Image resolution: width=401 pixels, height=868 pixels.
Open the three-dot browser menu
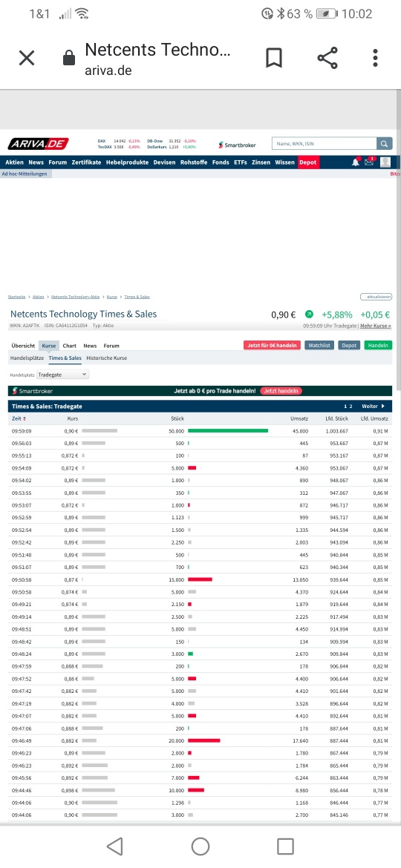coord(376,58)
